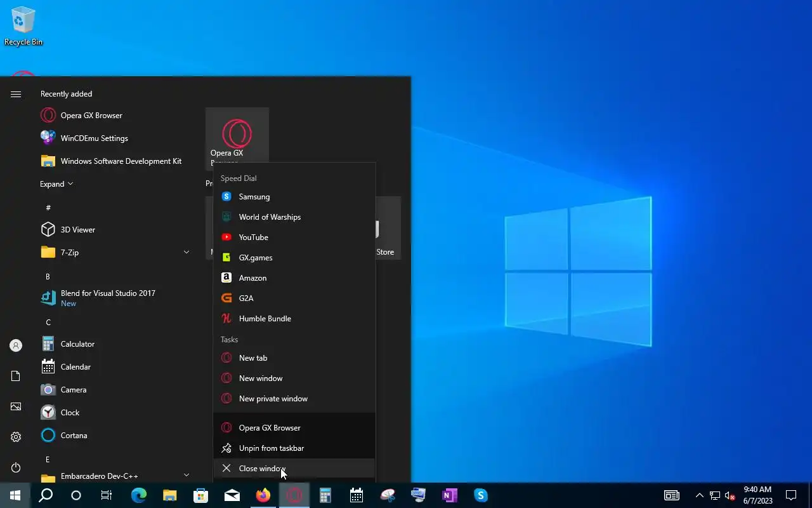This screenshot has width=812, height=508.
Task: Open Amazon from the Speed Dial list
Action: coord(294,278)
